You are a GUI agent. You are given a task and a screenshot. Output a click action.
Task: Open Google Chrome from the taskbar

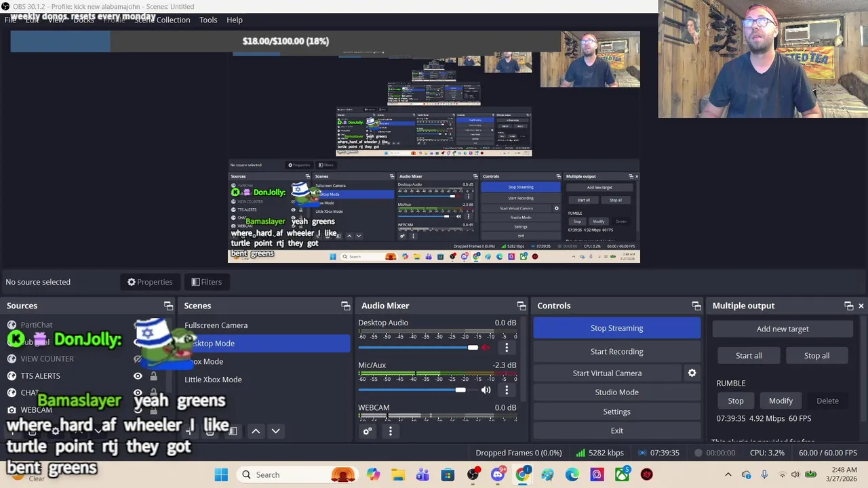point(522,474)
